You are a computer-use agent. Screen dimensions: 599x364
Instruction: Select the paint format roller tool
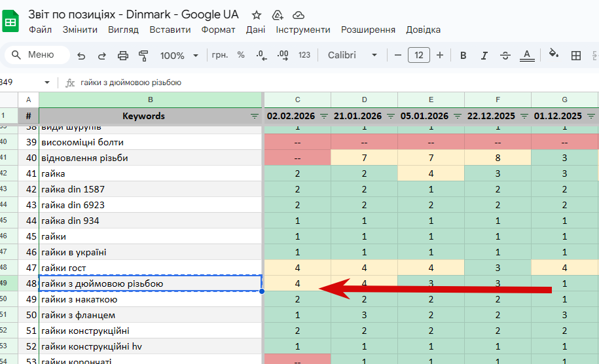point(144,56)
